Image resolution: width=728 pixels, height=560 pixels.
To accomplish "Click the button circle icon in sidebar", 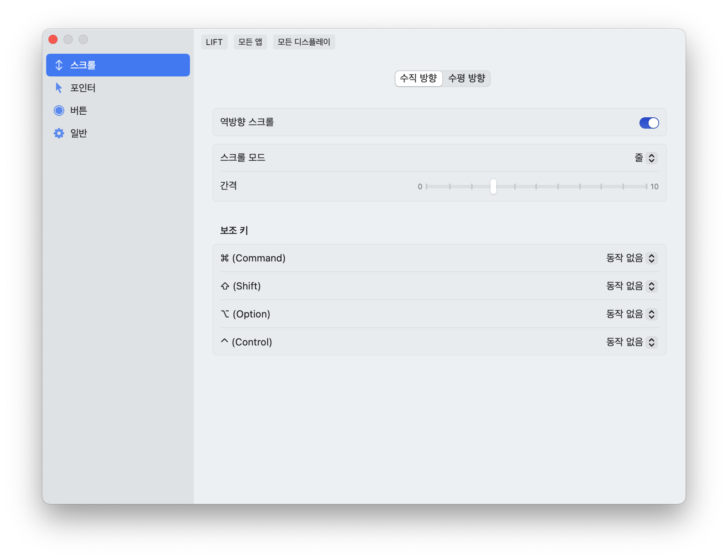I will coord(59,110).
